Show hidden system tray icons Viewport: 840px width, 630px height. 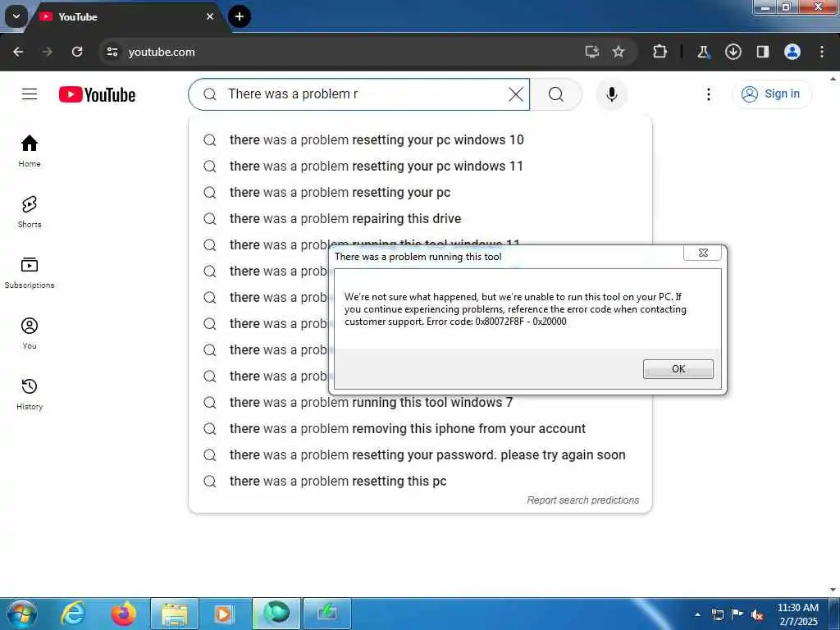(697, 614)
